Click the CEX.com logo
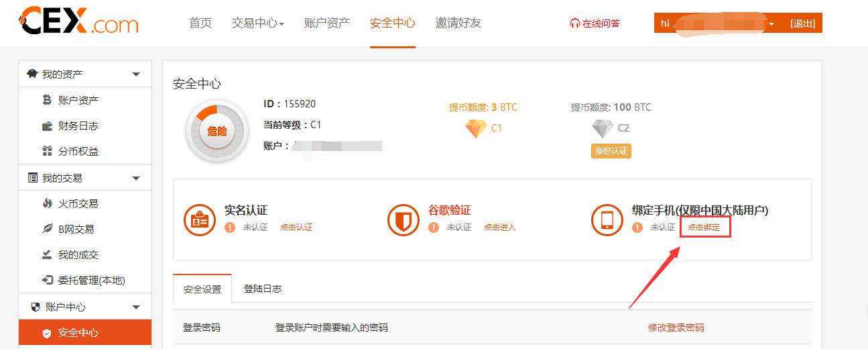 79,23
